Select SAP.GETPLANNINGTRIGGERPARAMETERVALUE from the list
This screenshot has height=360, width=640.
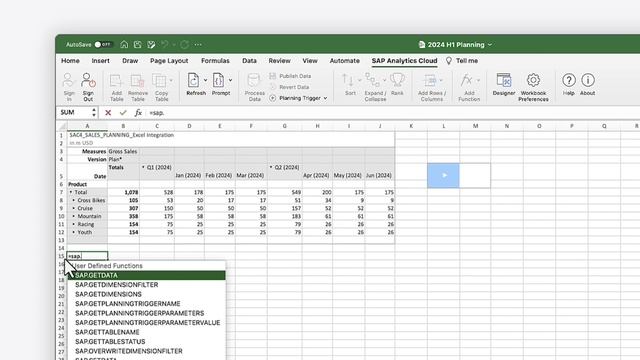[147, 322]
